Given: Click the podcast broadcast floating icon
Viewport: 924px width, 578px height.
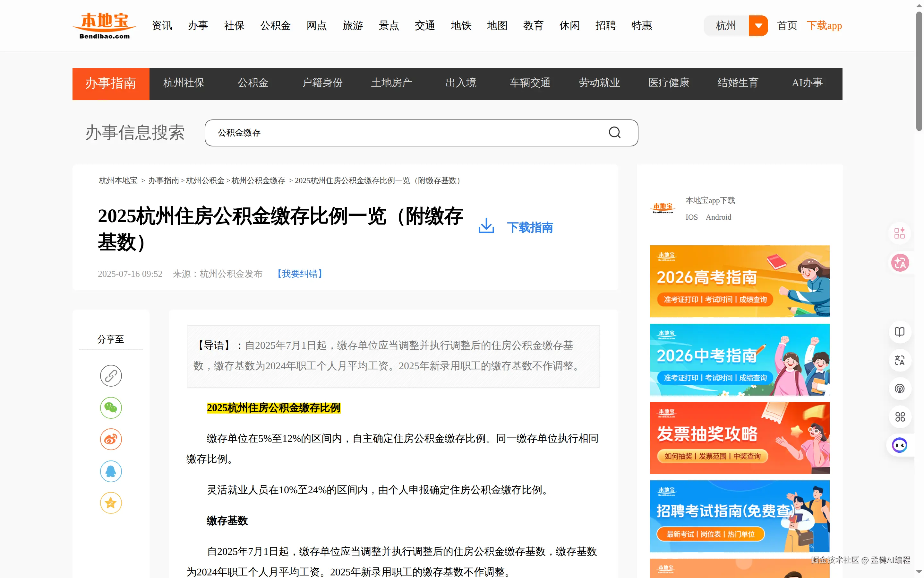Looking at the screenshot, I should [x=900, y=389].
